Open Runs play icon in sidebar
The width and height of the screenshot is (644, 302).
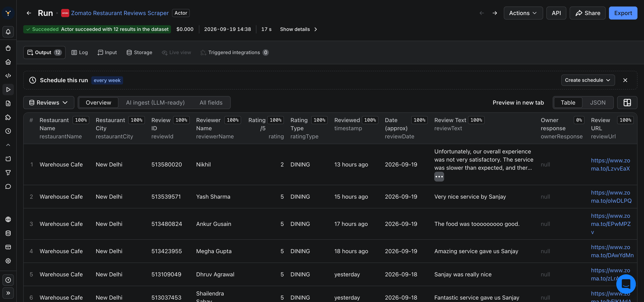tap(8, 90)
